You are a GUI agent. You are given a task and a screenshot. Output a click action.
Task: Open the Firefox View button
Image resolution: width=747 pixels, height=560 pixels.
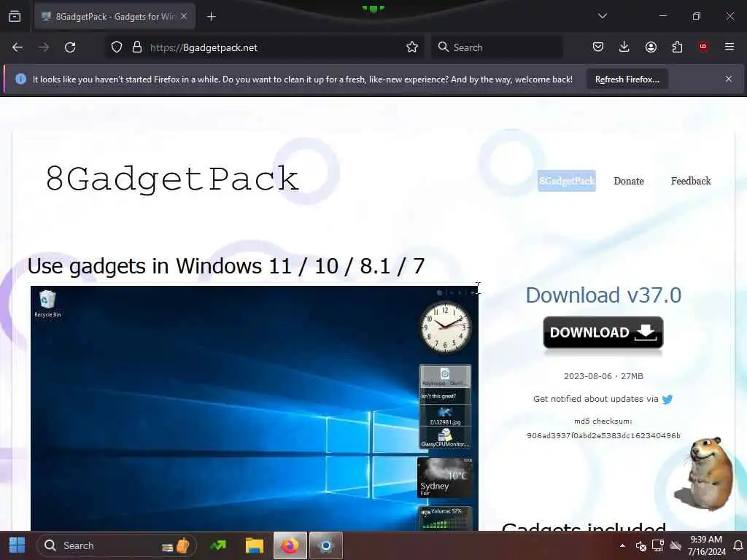[x=15, y=16]
